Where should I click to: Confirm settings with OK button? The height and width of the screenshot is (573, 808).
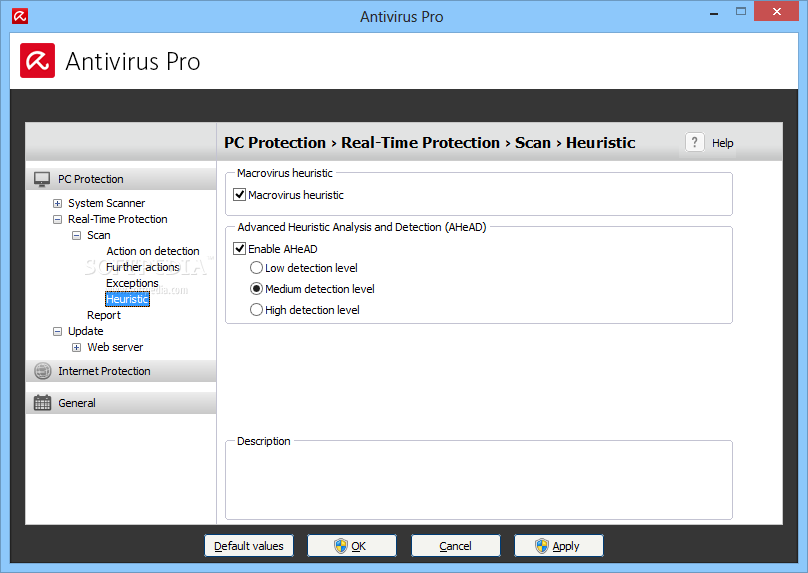point(352,546)
